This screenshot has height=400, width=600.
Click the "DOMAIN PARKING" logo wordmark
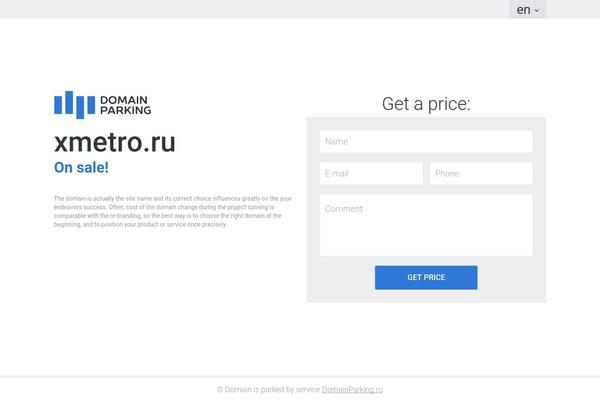[x=126, y=105]
